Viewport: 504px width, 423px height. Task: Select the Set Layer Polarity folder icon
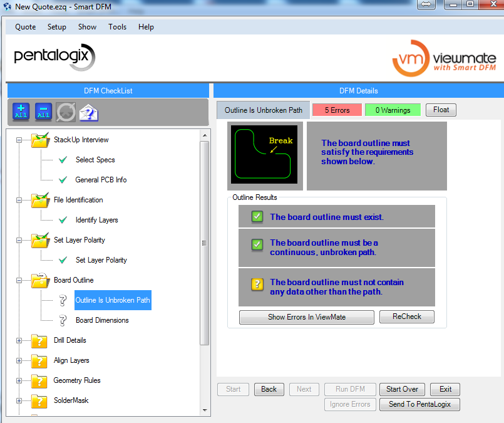pyautogui.click(x=40, y=240)
